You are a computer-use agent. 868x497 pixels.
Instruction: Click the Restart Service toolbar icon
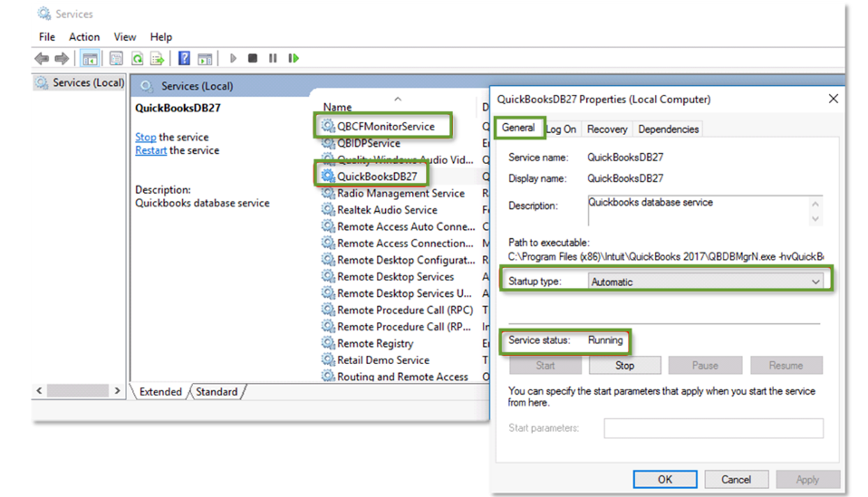click(294, 58)
